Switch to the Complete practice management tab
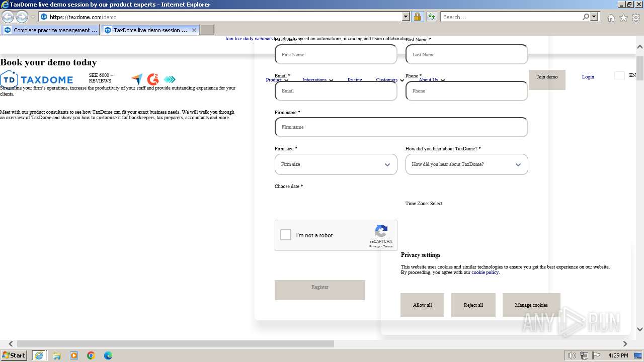The height and width of the screenshot is (362, 644). tap(51, 30)
